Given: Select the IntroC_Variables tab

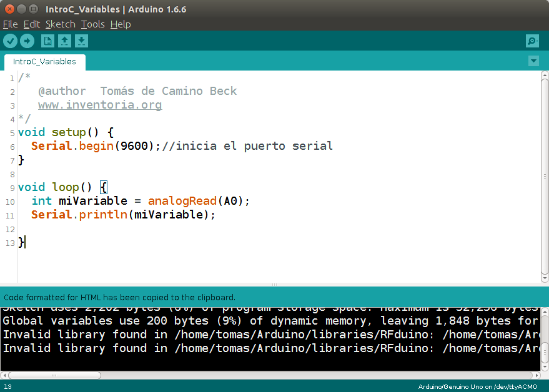Looking at the screenshot, I should point(44,62).
